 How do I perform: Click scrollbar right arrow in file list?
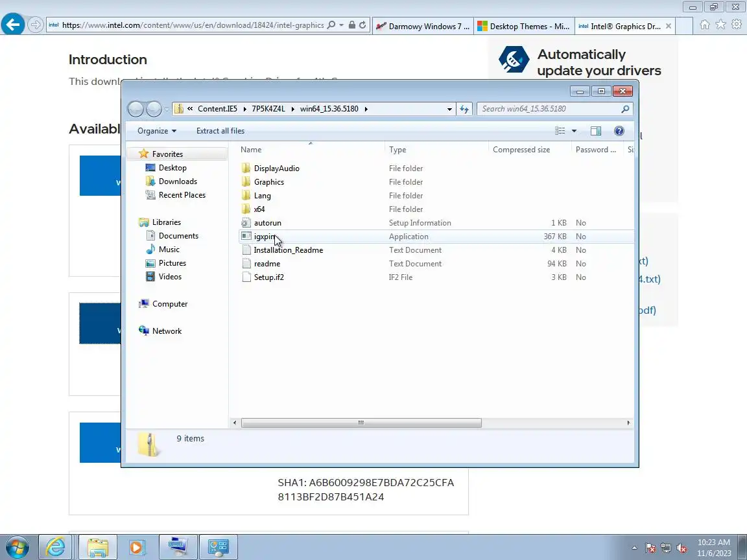click(628, 423)
